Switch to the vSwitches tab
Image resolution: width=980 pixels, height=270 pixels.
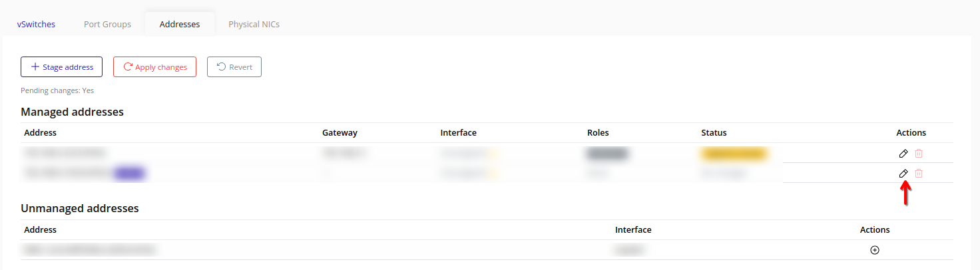[36, 24]
